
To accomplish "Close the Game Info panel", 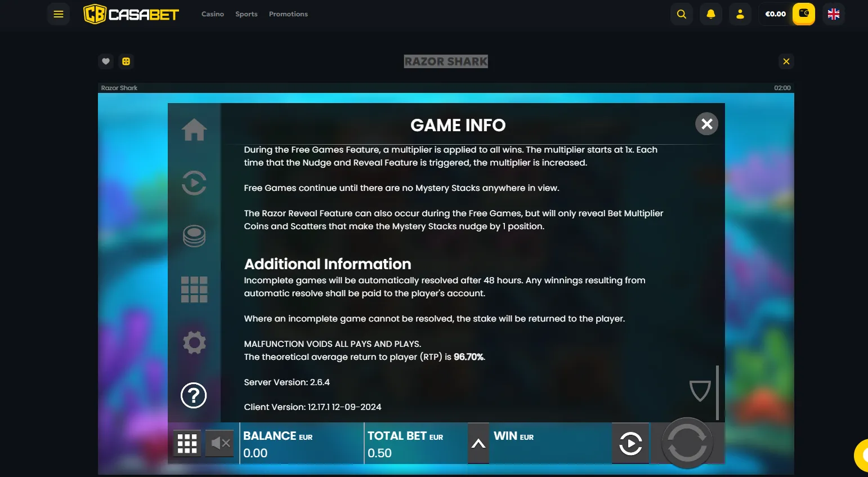I will [x=707, y=124].
